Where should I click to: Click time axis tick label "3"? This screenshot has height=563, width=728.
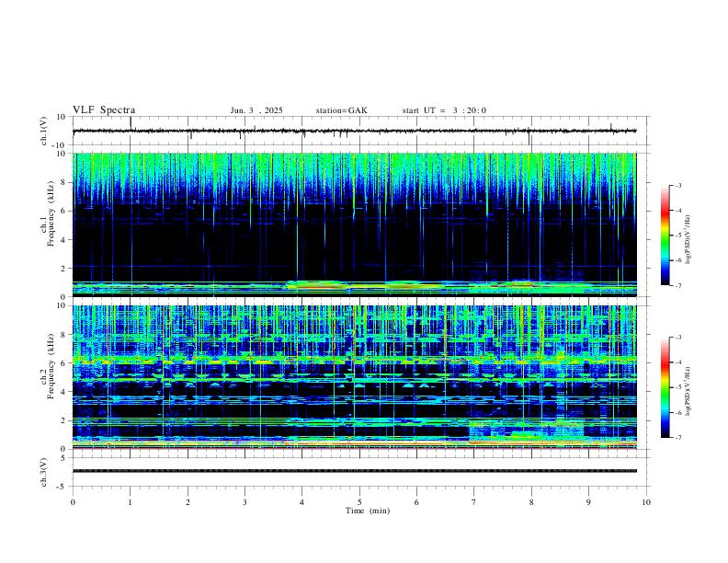click(x=245, y=502)
